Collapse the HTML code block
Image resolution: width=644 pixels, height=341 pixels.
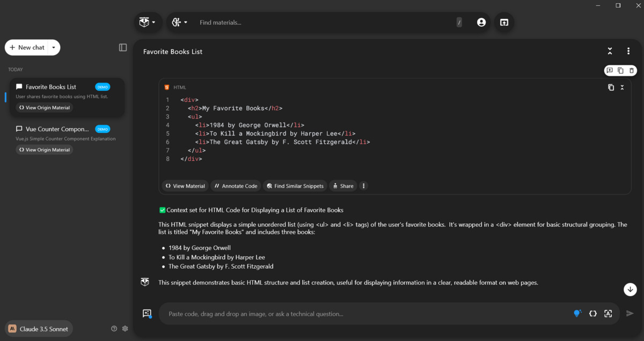tap(623, 87)
